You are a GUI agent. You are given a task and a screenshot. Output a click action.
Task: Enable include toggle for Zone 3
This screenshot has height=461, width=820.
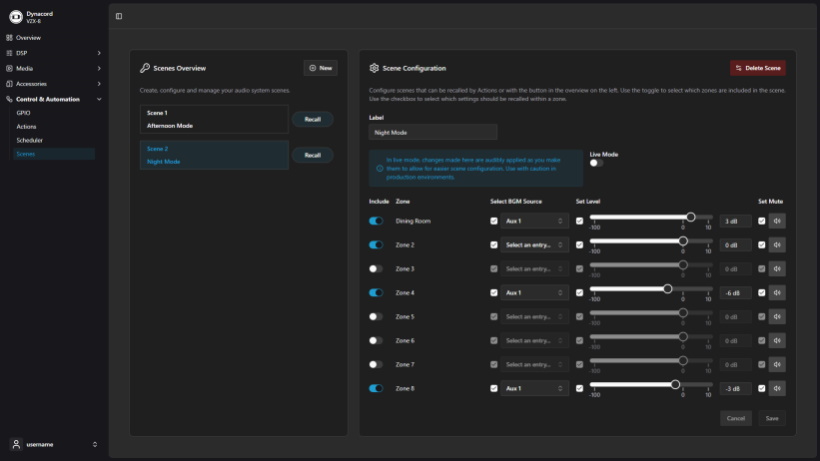[x=376, y=269]
